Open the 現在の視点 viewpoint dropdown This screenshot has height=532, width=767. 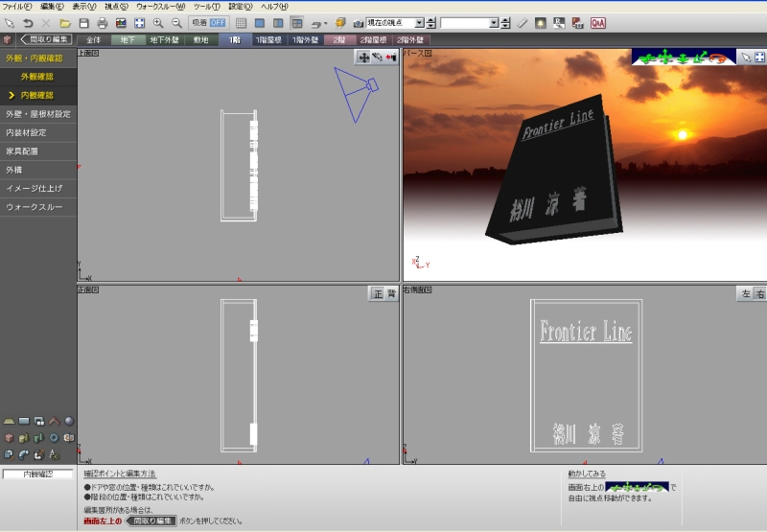(420, 22)
